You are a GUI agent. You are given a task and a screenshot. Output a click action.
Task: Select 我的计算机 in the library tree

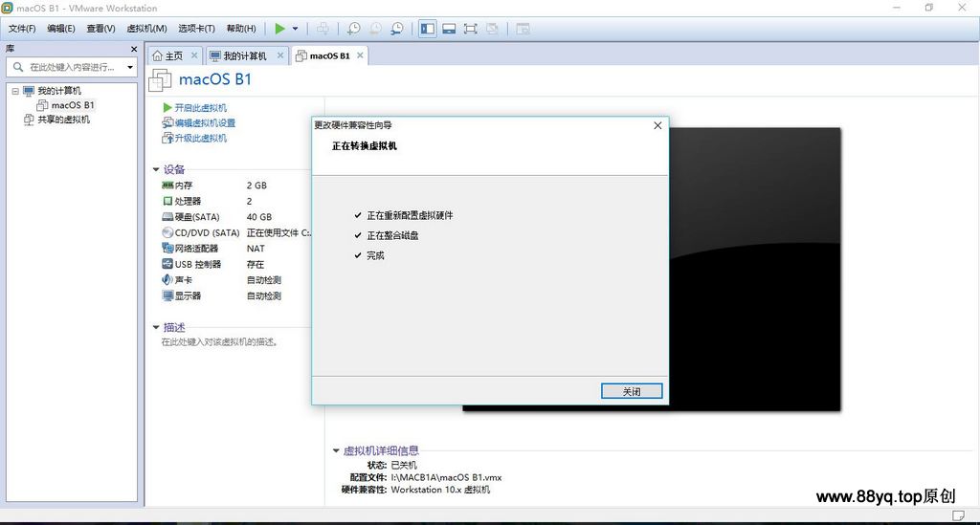(58, 91)
